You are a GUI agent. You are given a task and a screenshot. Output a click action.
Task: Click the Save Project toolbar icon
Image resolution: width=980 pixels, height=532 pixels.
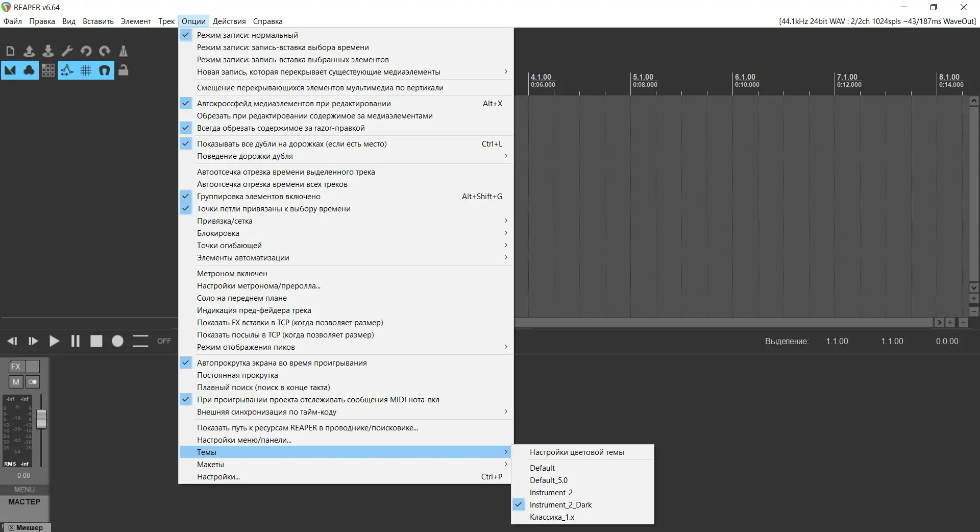click(x=48, y=51)
